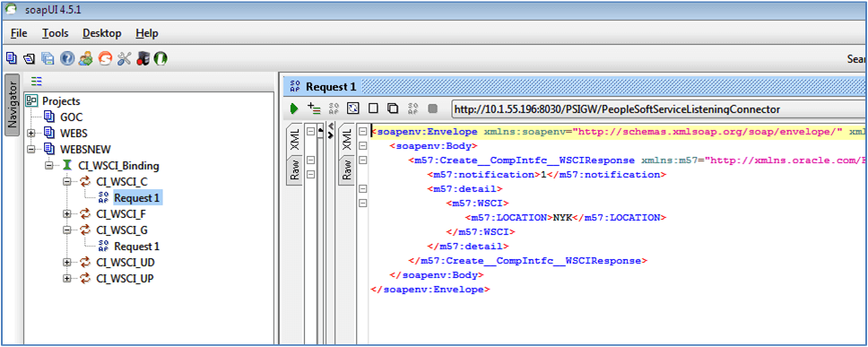
Task: Select the WEBSNEW project
Action: coord(85,150)
